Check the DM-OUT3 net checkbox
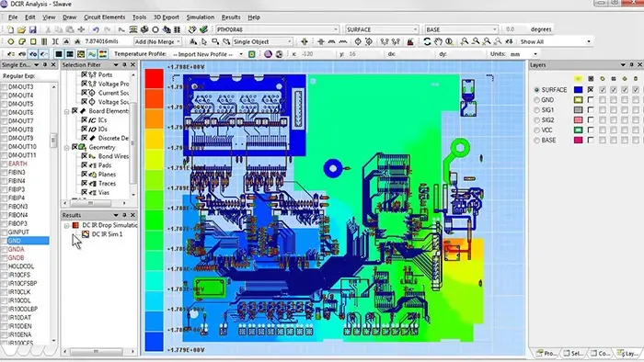 (5, 87)
